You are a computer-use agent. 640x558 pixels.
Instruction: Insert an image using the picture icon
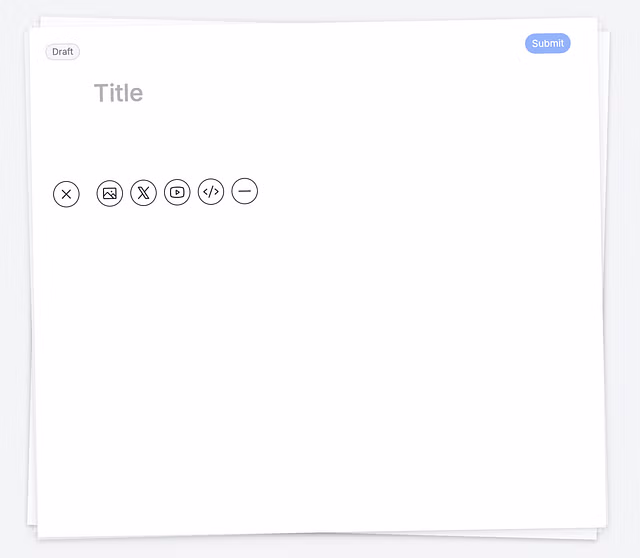[x=109, y=193]
